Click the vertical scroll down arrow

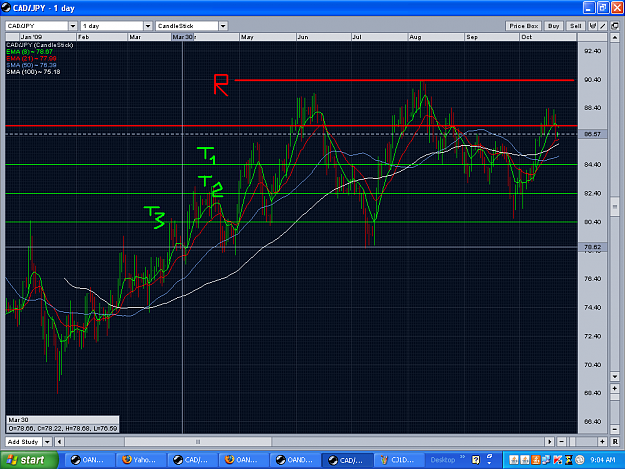pyautogui.click(x=615, y=377)
